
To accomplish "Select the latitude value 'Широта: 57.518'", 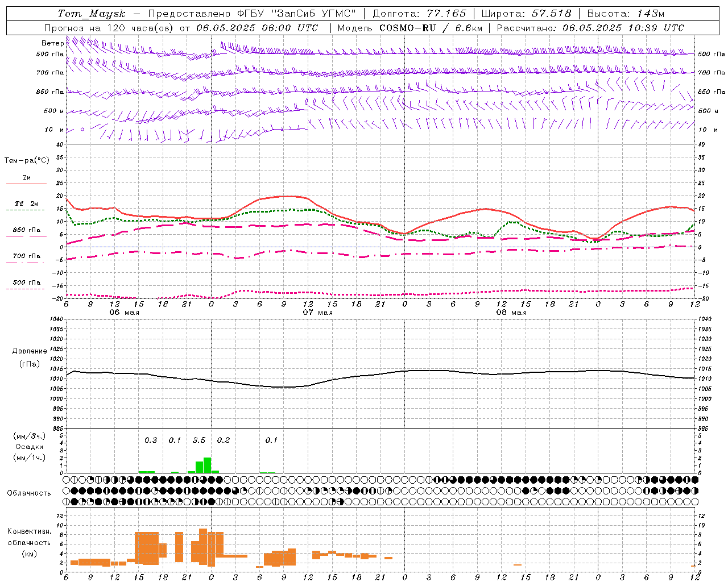I will 526,14.
